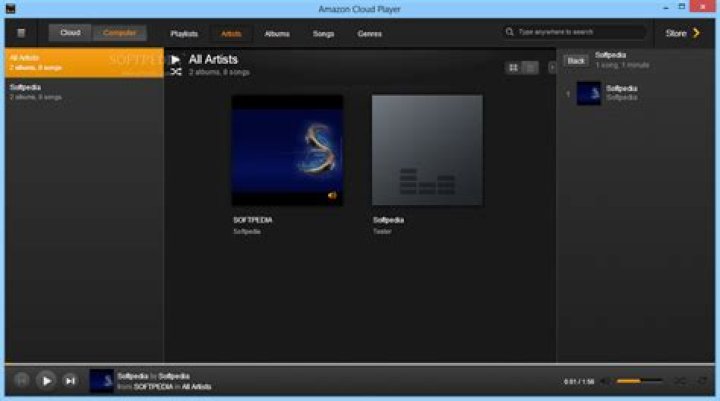Click the All Artists link in now playing

tap(197, 387)
